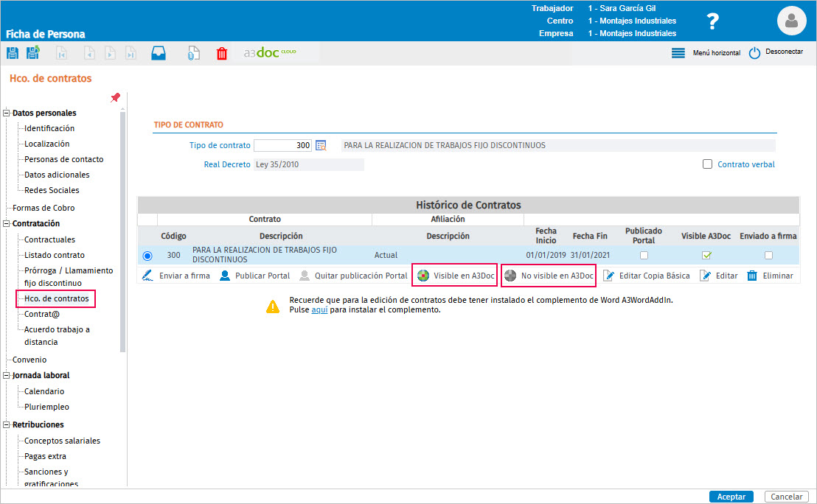Collapse the Jornada laboral tree node

(7, 375)
